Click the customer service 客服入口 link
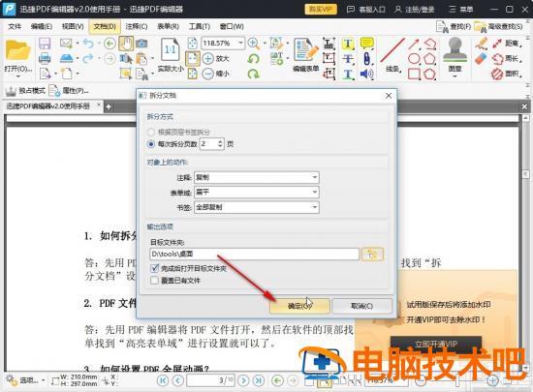Screen dimensions: 533x392 (365, 9)
